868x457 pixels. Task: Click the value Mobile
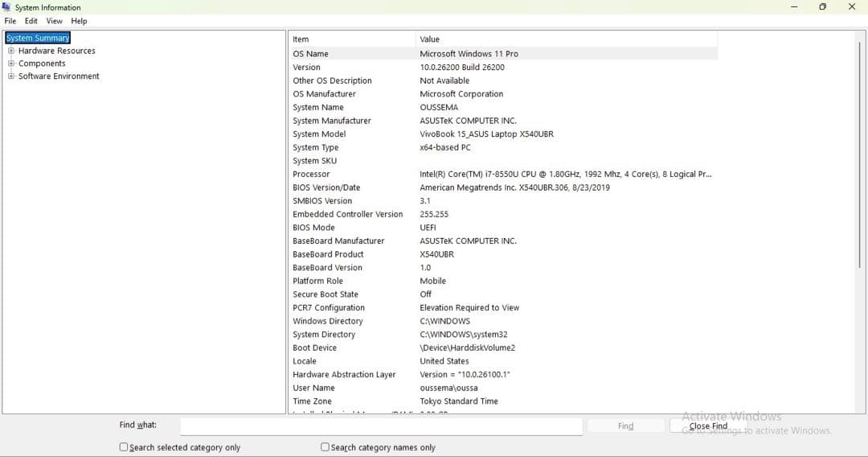click(432, 281)
